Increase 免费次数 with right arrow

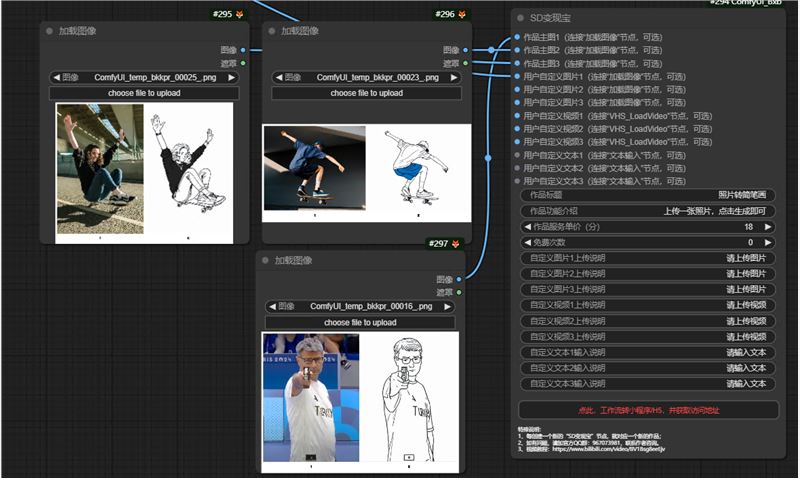[768, 242]
